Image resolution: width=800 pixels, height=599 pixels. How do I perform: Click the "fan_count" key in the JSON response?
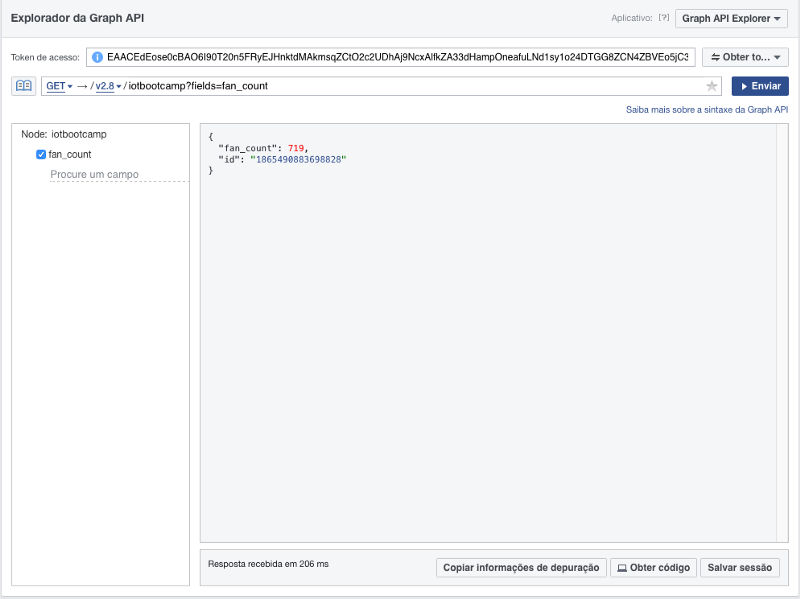247,148
